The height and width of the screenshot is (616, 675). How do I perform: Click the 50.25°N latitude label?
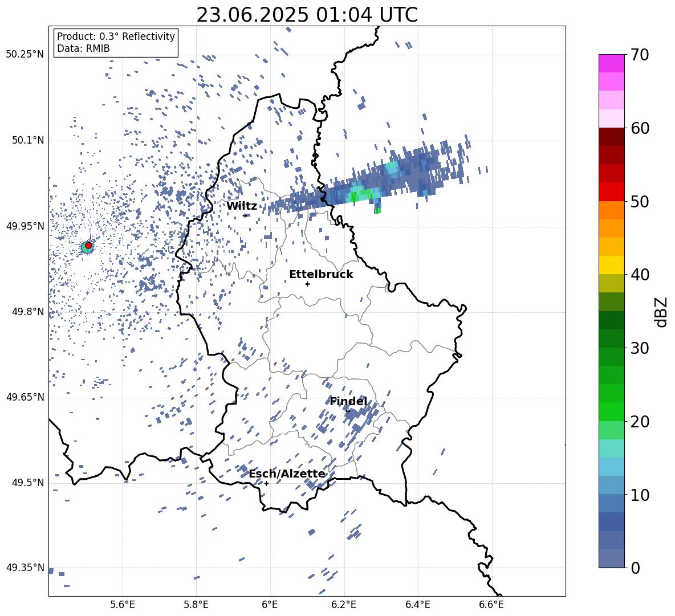25,55
